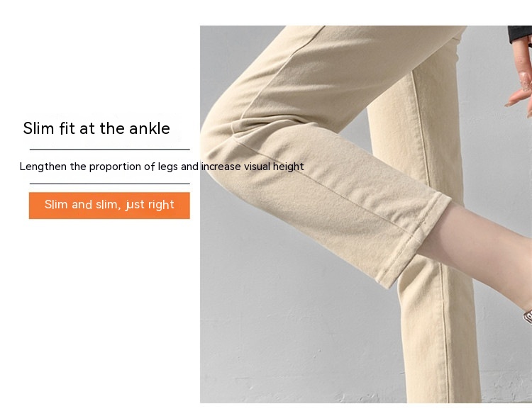532x416 pixels.
Task: Click the orange "Slim and slim, just right" banner
Action: click(x=109, y=206)
